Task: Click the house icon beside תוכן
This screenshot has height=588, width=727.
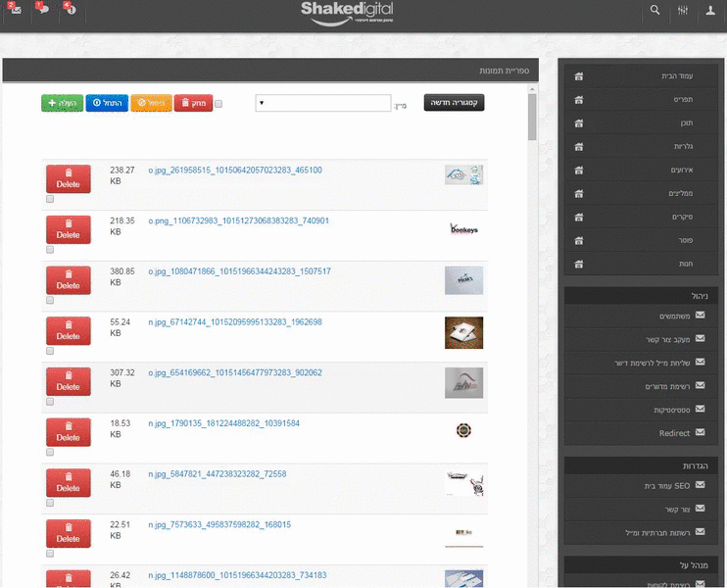Action: pos(579,123)
